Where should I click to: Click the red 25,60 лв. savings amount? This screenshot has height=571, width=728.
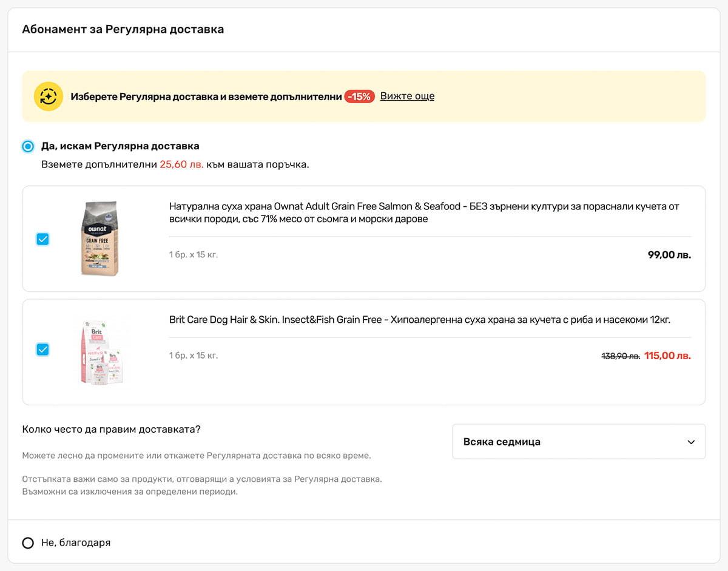[181, 164]
